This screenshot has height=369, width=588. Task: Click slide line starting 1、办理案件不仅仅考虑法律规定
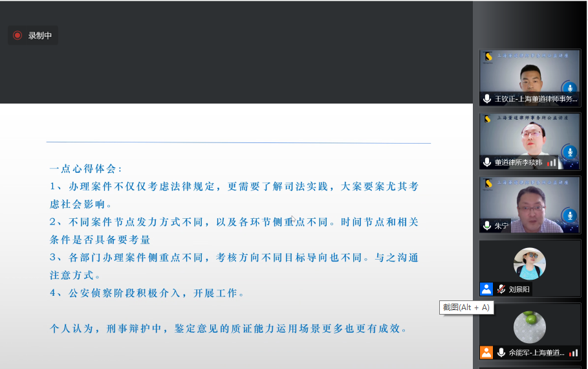coord(234,186)
